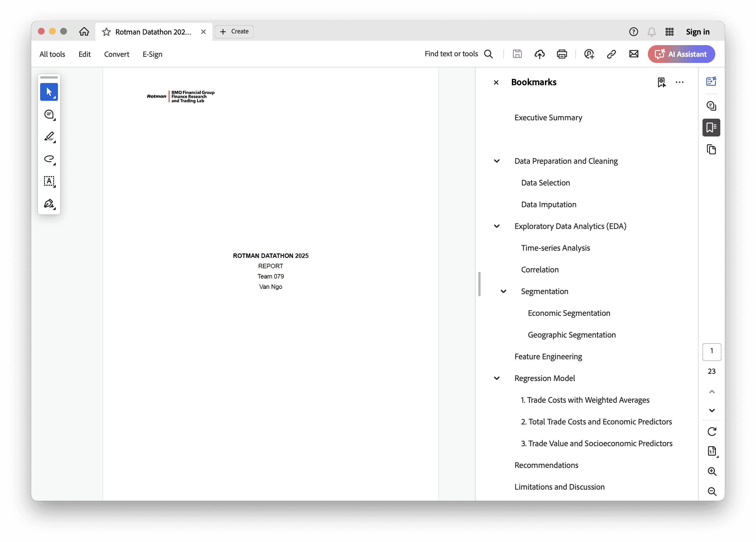This screenshot has height=542, width=756.
Task: Open the All tools menu
Action: (x=52, y=54)
